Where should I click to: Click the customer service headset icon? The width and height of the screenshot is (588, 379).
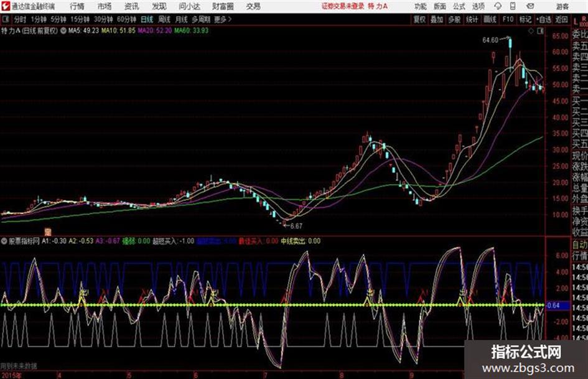498,6
